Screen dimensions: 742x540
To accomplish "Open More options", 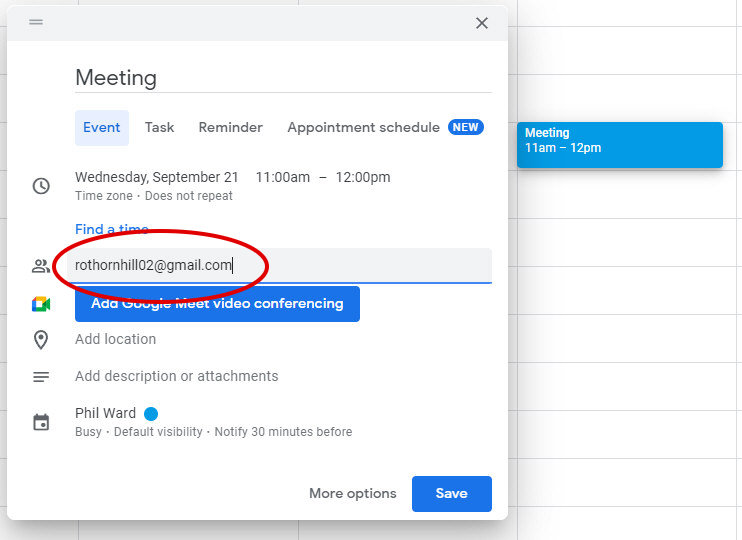I will pyautogui.click(x=353, y=494).
